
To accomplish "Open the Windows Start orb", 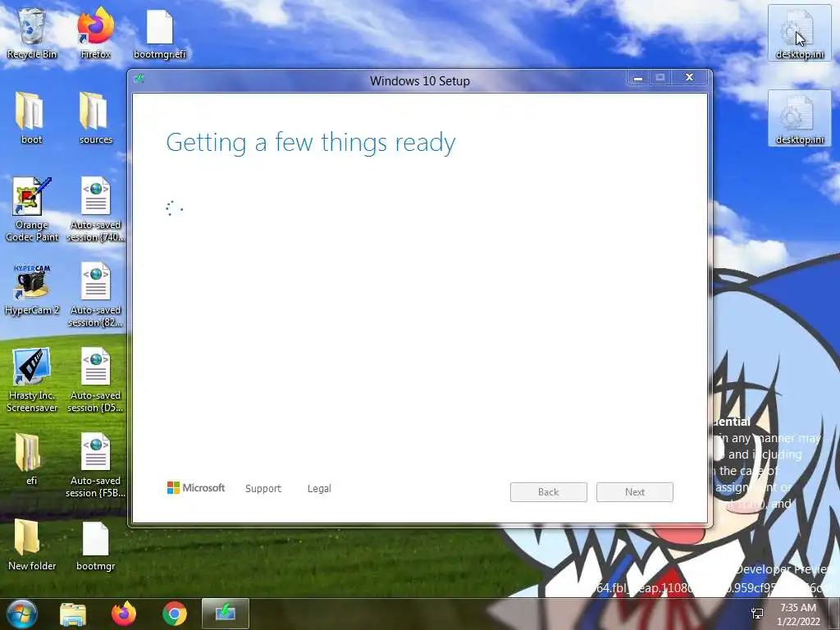I will (x=22, y=614).
